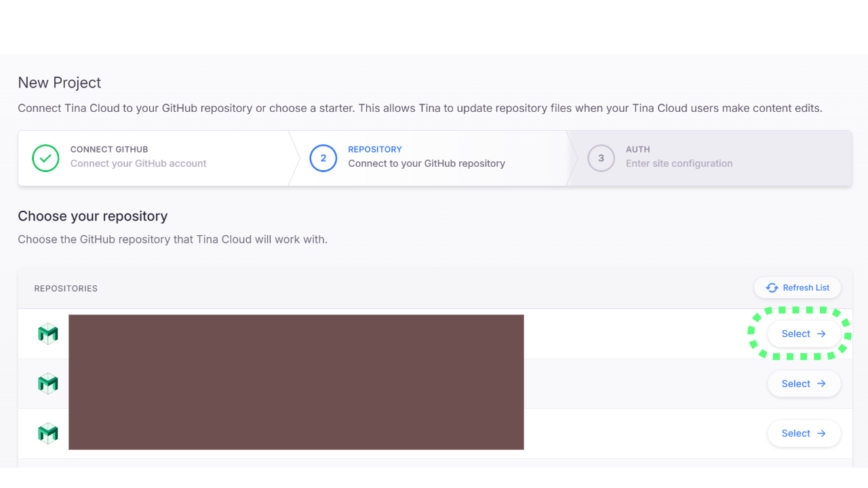Click the text 'Connect your GitHub account'

click(138, 163)
